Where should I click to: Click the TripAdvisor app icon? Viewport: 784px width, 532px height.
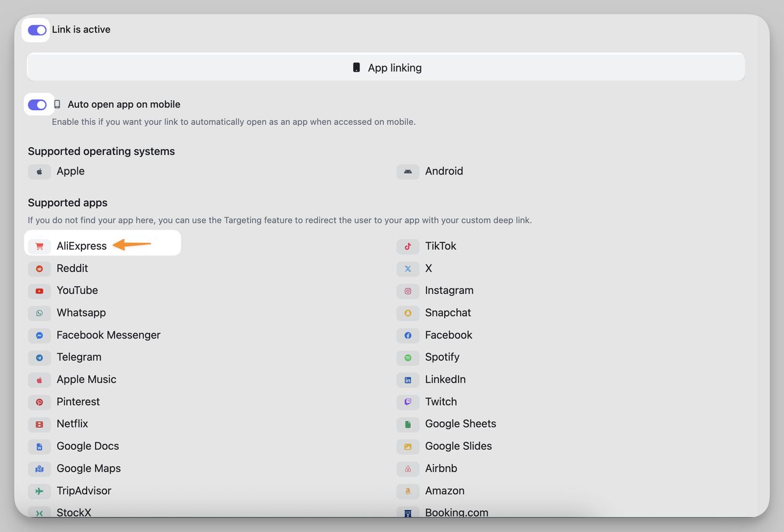[x=39, y=491]
